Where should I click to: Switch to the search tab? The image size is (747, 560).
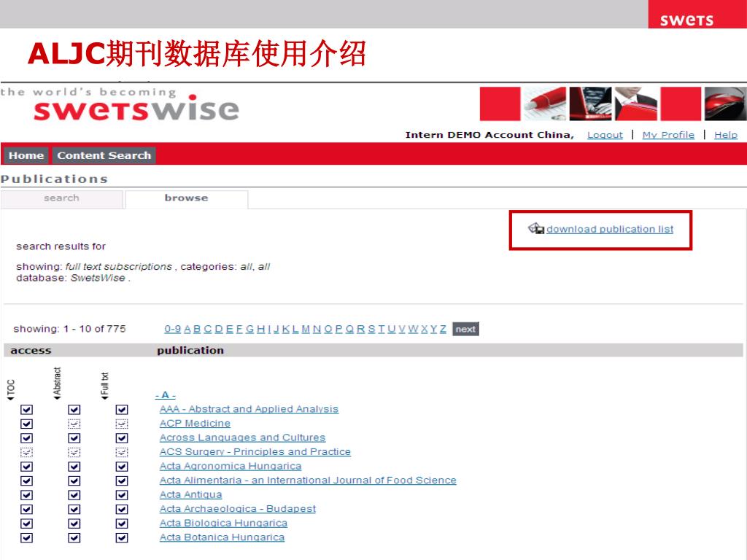click(61, 198)
